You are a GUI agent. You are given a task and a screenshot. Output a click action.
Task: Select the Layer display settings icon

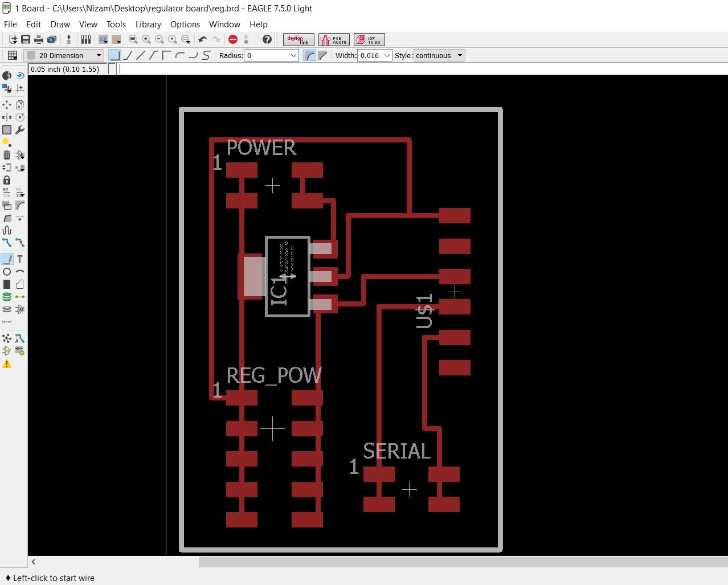tap(7, 88)
